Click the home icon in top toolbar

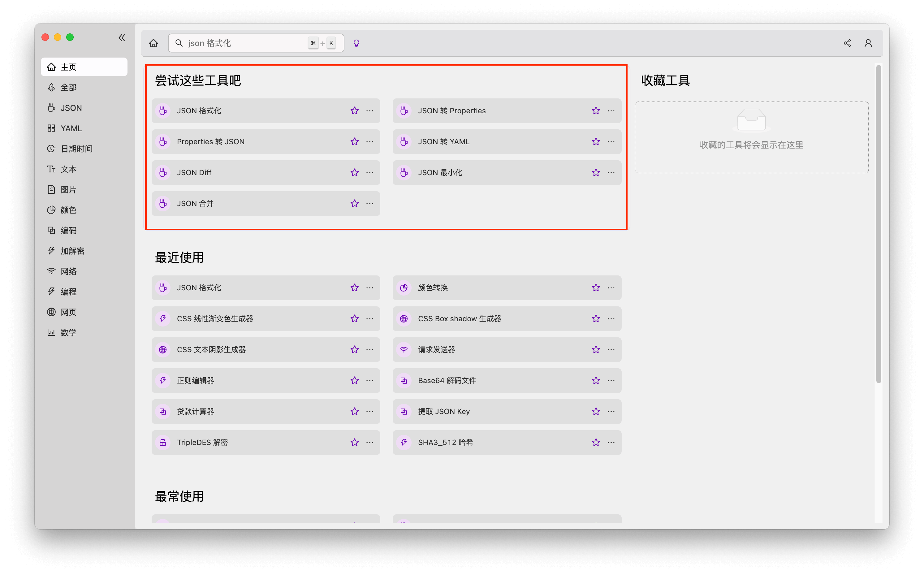[153, 43]
